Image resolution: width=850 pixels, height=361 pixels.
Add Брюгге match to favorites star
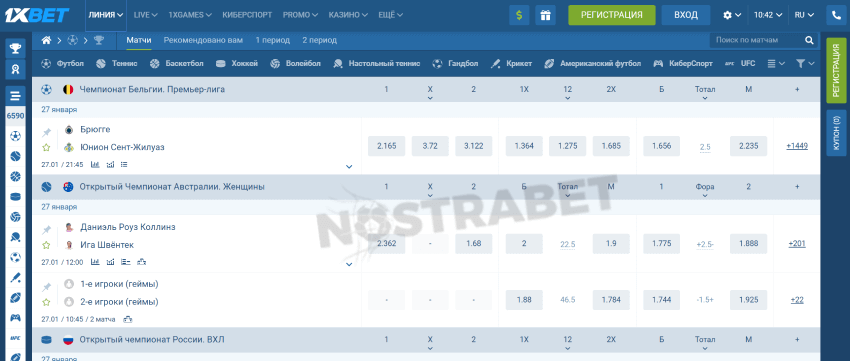tap(47, 147)
